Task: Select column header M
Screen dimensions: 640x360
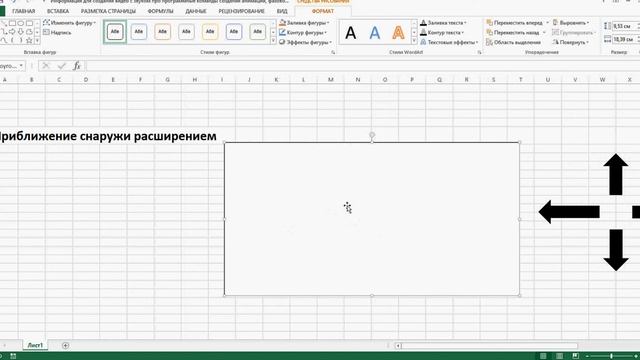Action: coord(331,80)
